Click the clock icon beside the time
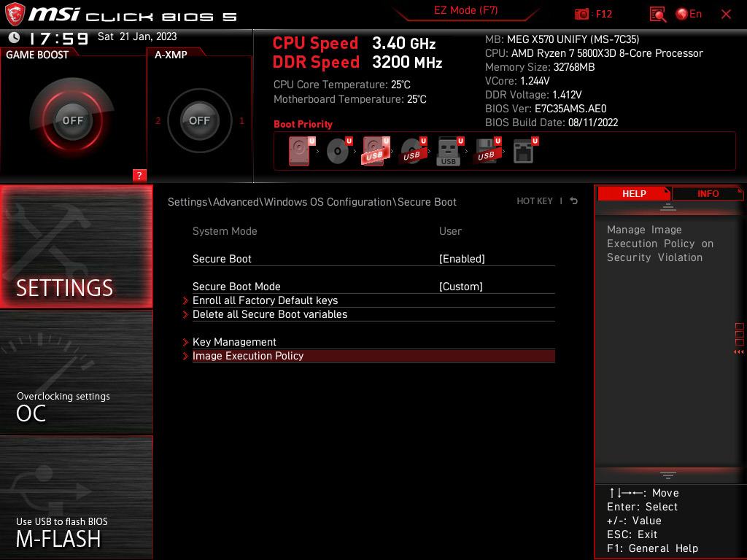The height and width of the screenshot is (560, 747). click(15, 37)
